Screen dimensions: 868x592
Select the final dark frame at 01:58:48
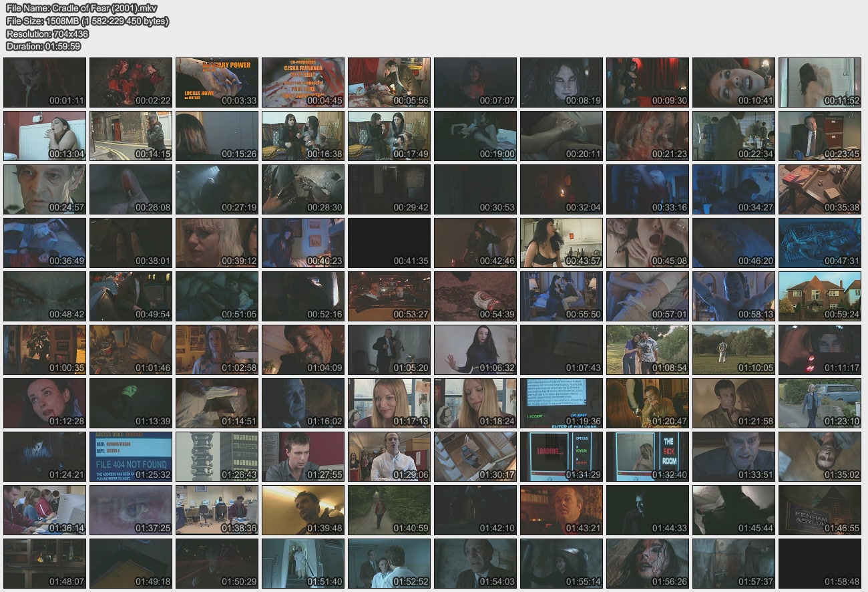tap(820, 563)
